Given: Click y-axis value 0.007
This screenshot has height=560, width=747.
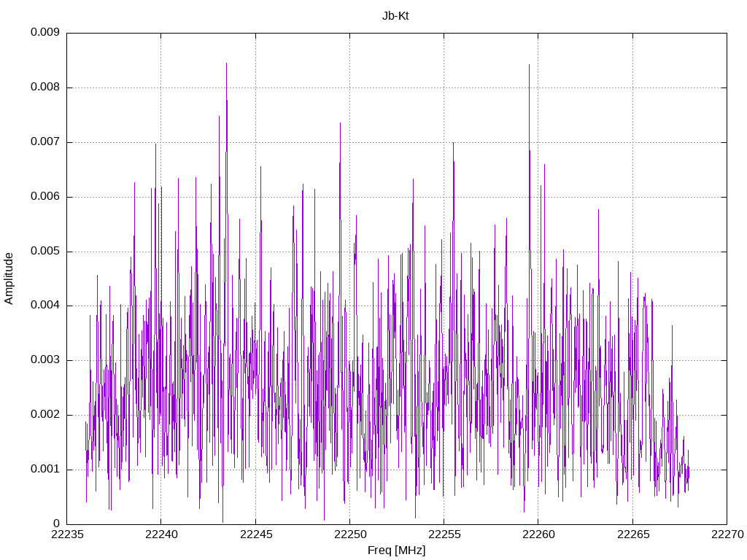Looking at the screenshot, I should pos(45,142).
